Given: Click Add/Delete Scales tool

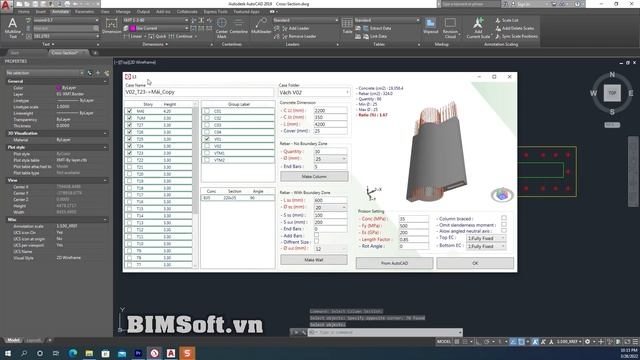Looking at the screenshot, I should [514, 28].
